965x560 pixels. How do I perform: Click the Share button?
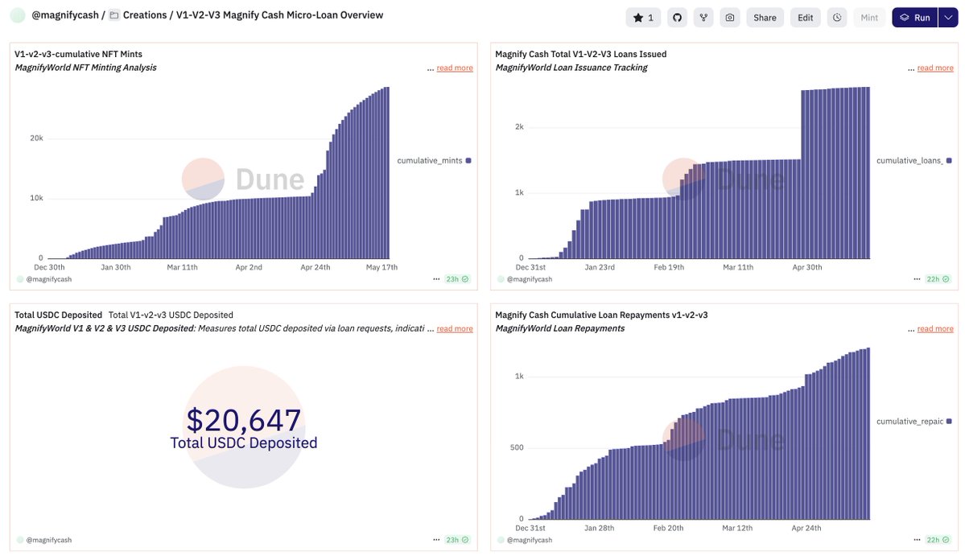click(x=765, y=18)
